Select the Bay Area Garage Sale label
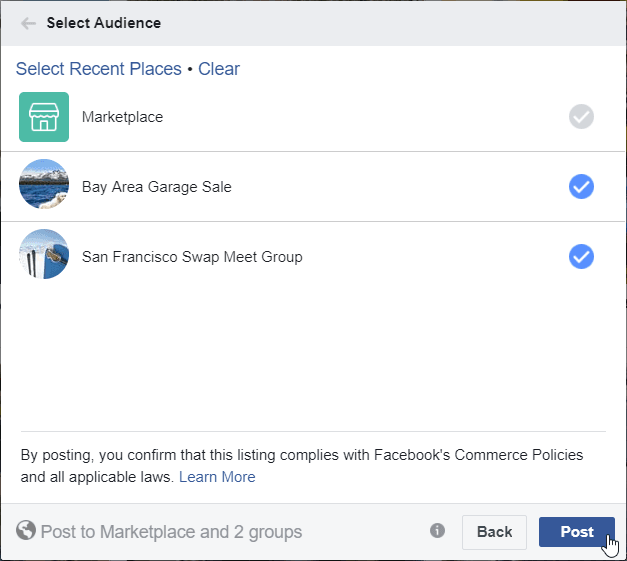Viewport: 627px width, 561px height. [x=157, y=187]
